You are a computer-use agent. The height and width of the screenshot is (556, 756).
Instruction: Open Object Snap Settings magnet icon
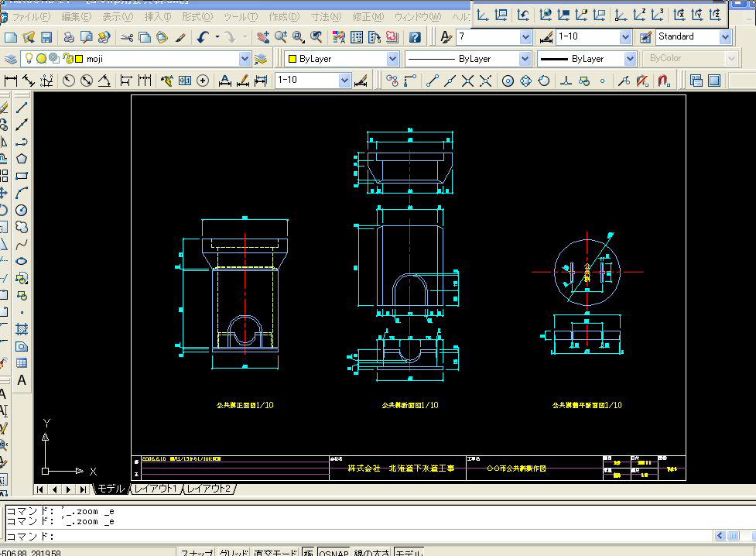click(664, 81)
